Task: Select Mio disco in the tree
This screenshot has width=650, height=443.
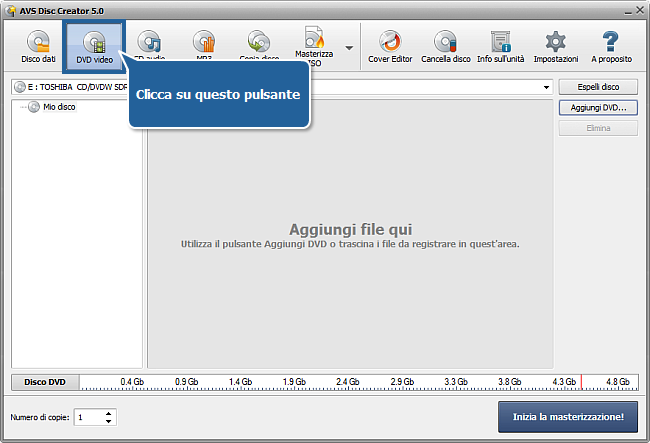Action: (x=59, y=107)
